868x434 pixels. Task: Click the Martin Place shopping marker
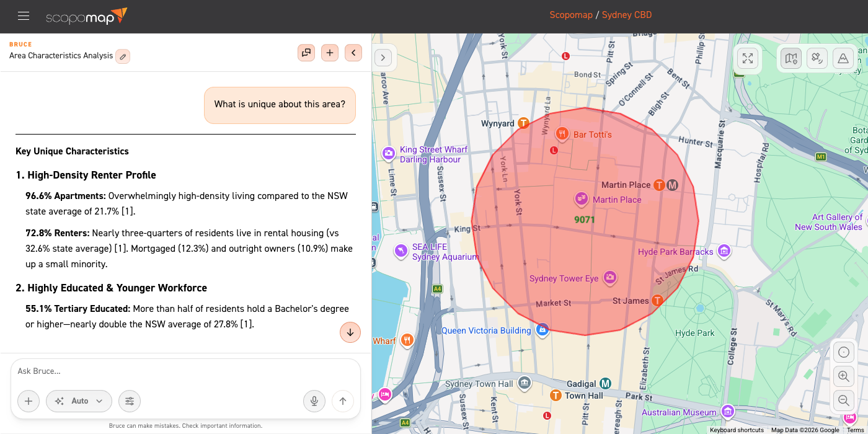pos(582,198)
